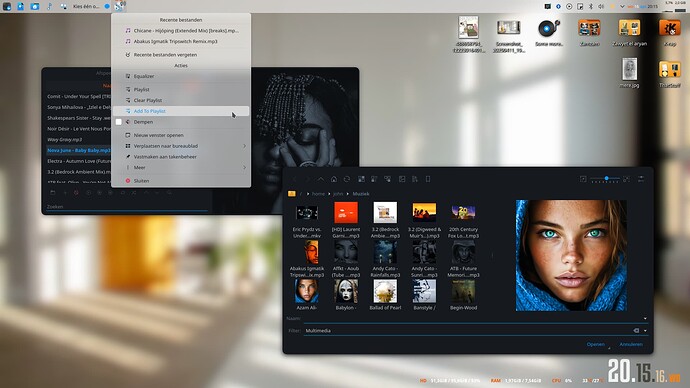The image size is (690, 388).
Task: Tick the Dempen mute checkbox
Action: (119, 122)
